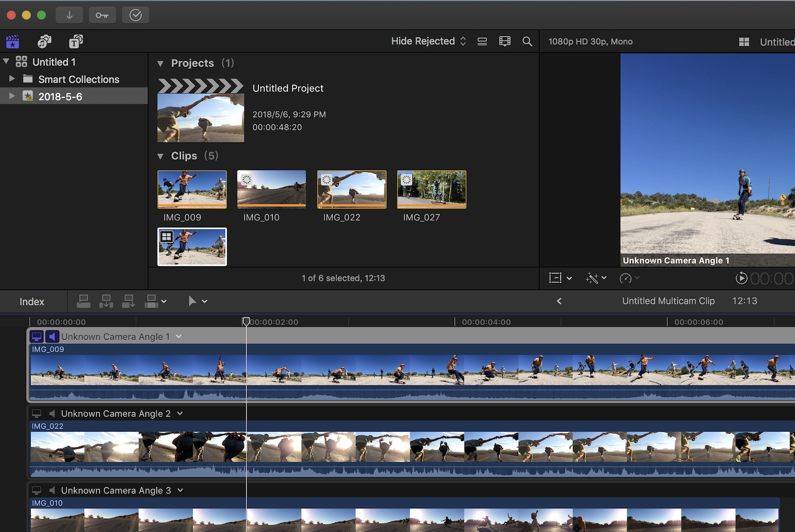The height and width of the screenshot is (532, 795).
Task: Open the Photos and Audio sidebar
Action: (x=44, y=42)
